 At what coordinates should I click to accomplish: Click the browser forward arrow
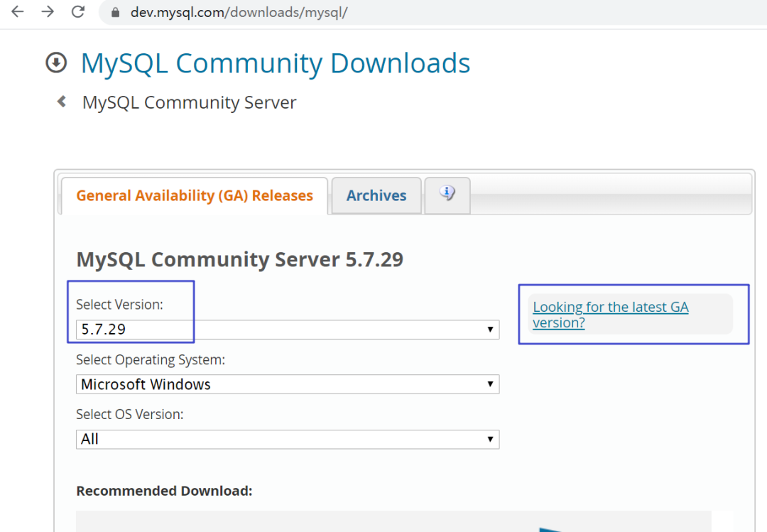click(x=48, y=11)
